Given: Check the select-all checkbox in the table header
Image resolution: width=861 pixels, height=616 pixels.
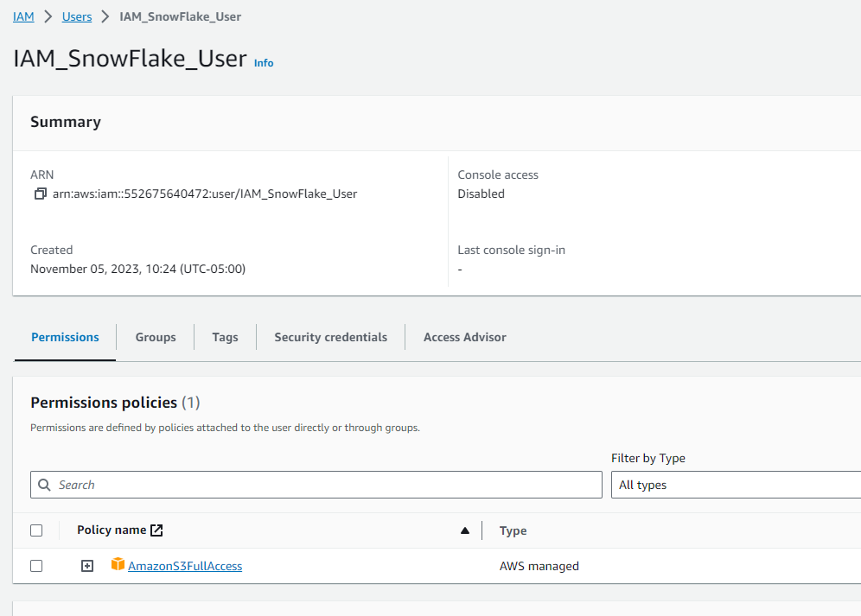Looking at the screenshot, I should [36, 530].
